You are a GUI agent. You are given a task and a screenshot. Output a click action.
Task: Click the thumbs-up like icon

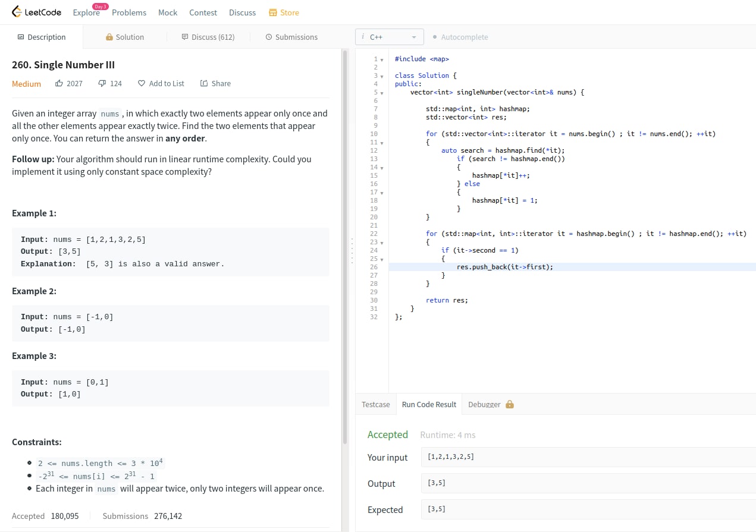[x=59, y=83]
